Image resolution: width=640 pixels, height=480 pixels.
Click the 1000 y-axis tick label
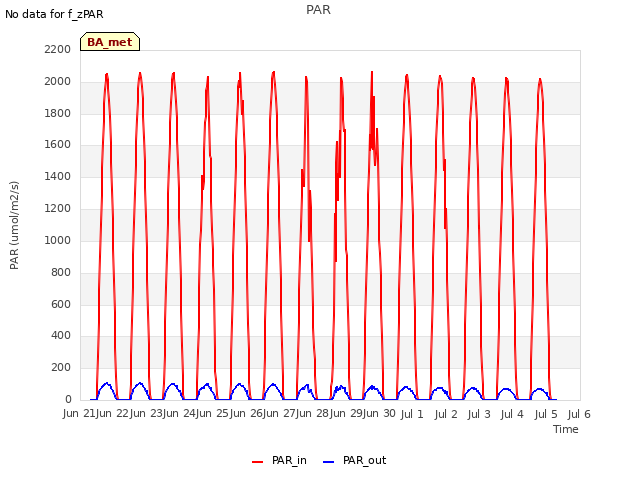(x=58, y=240)
